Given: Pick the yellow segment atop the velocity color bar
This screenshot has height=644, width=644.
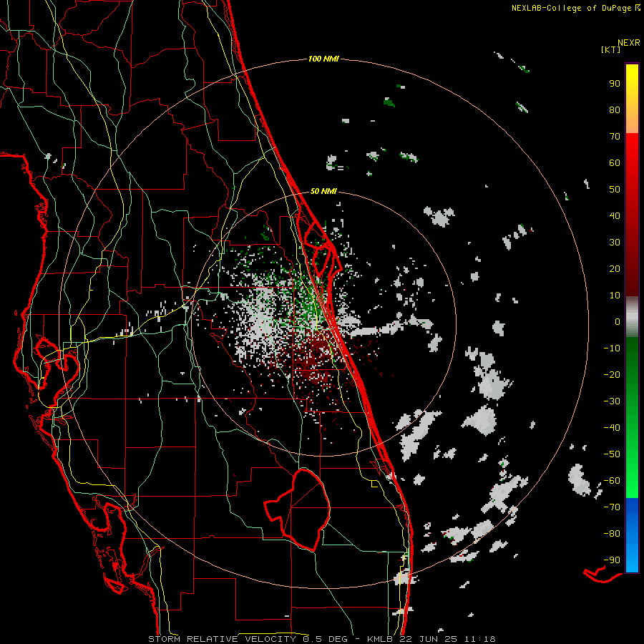Looking at the screenshot, I should pyautogui.click(x=632, y=98).
